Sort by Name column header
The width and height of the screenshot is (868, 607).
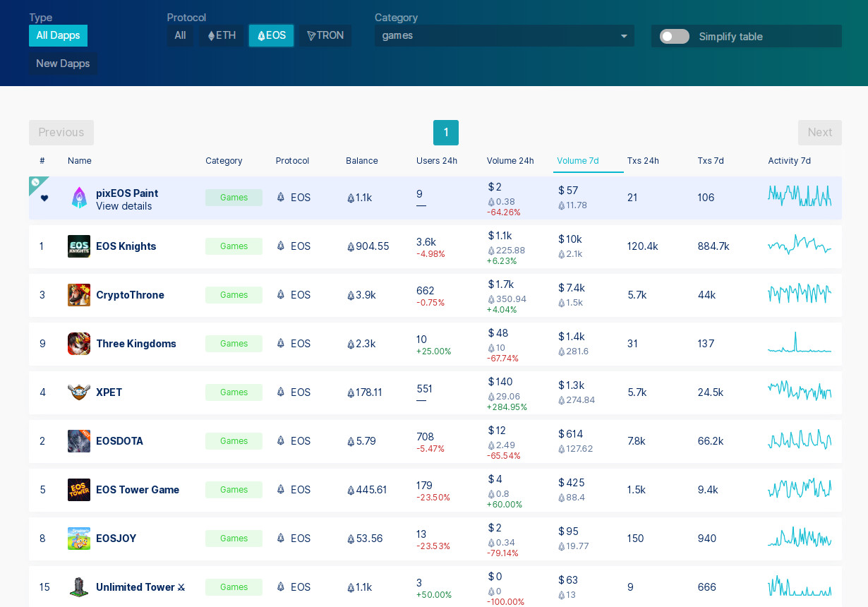80,161
